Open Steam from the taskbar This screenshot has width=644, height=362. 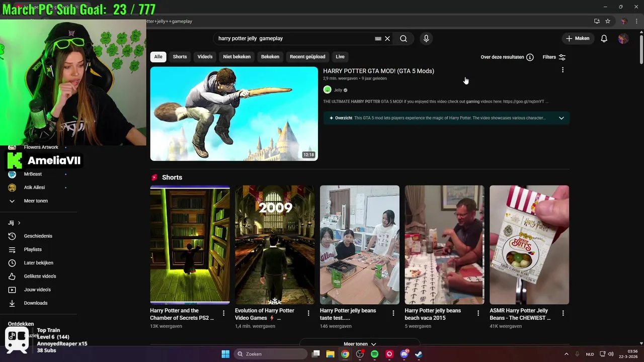point(419,354)
